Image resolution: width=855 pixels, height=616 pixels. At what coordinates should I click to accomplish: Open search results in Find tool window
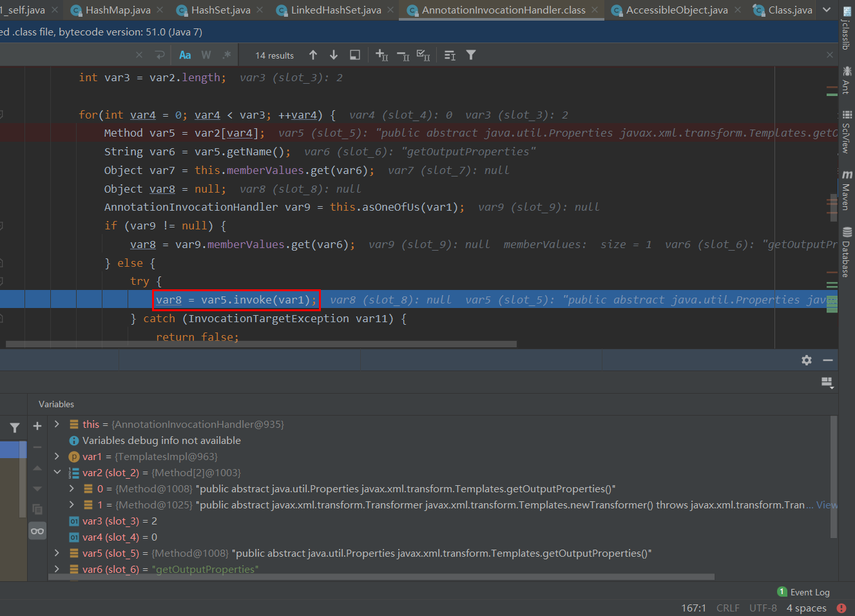click(x=355, y=55)
